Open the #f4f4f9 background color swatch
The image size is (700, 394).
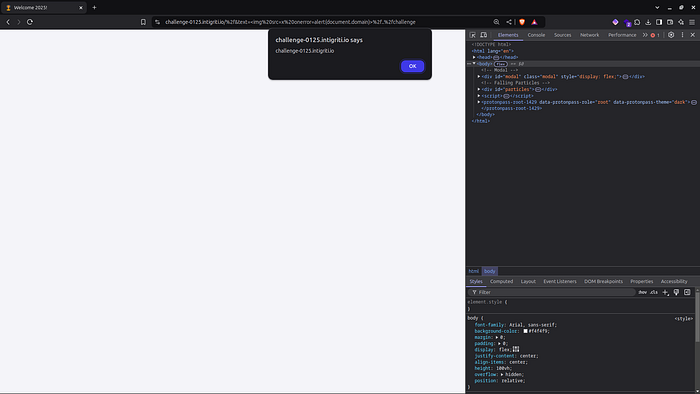tap(525, 331)
